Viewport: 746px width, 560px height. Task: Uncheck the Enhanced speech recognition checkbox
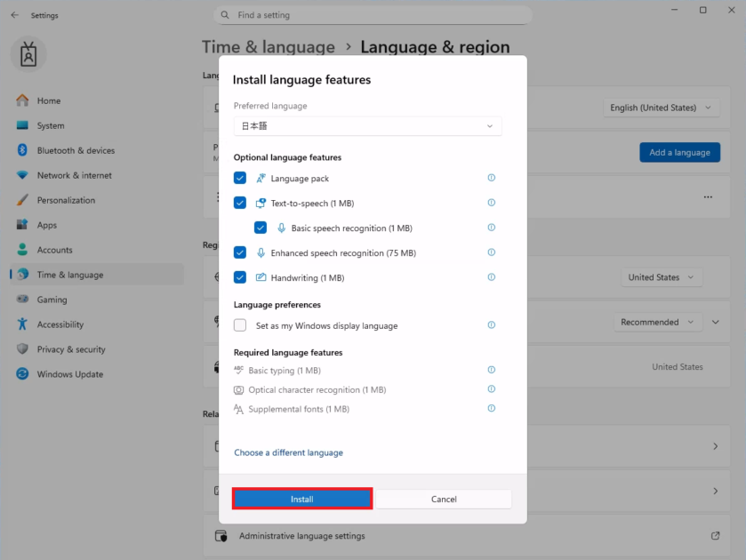pos(240,252)
